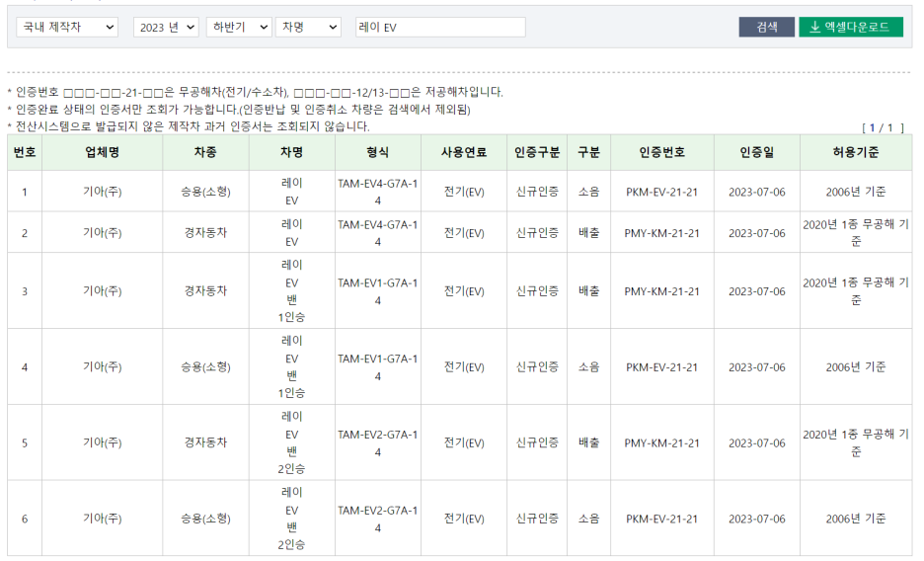
Task: Click 배출 in row 5
Action: pyautogui.click(x=588, y=442)
